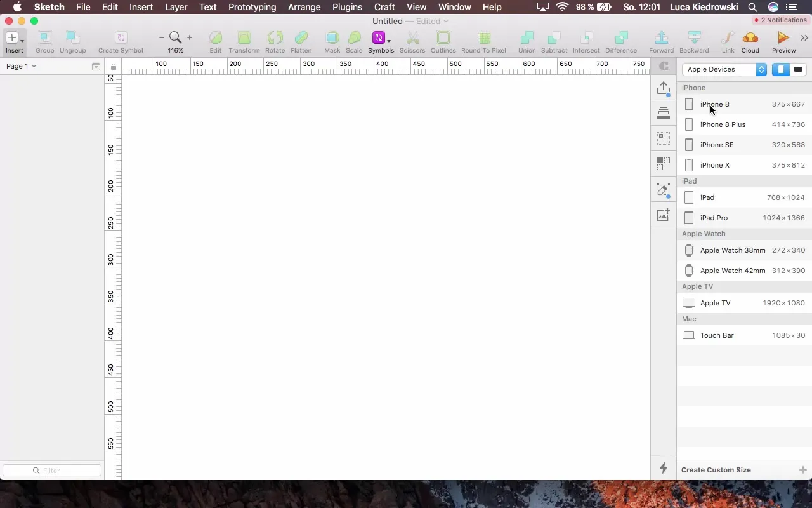Apply the Subtract boolean operation

tap(554, 38)
